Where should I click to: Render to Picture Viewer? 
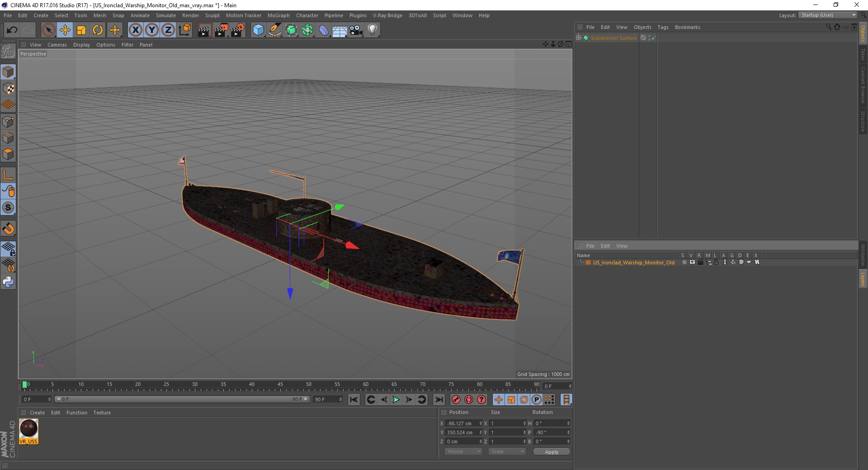pyautogui.click(x=221, y=30)
